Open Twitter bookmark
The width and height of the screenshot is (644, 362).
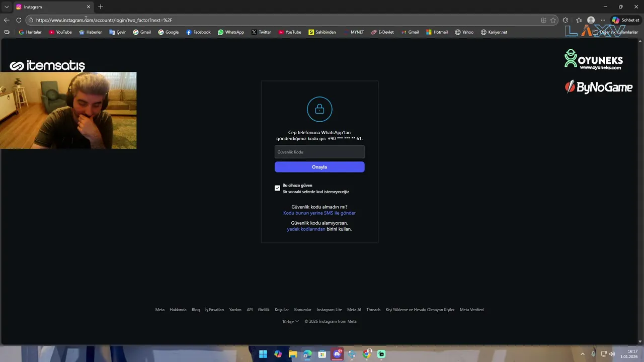(261, 32)
